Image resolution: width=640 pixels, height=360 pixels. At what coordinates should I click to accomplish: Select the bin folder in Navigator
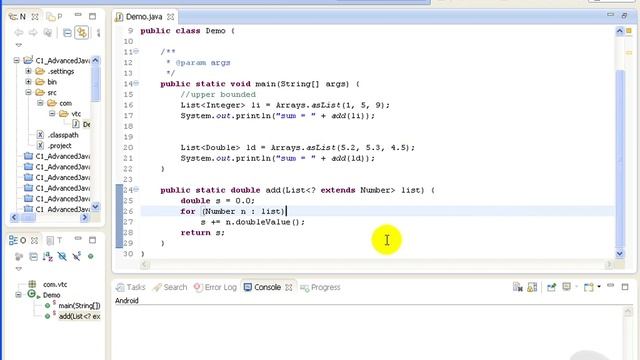[x=46, y=82]
